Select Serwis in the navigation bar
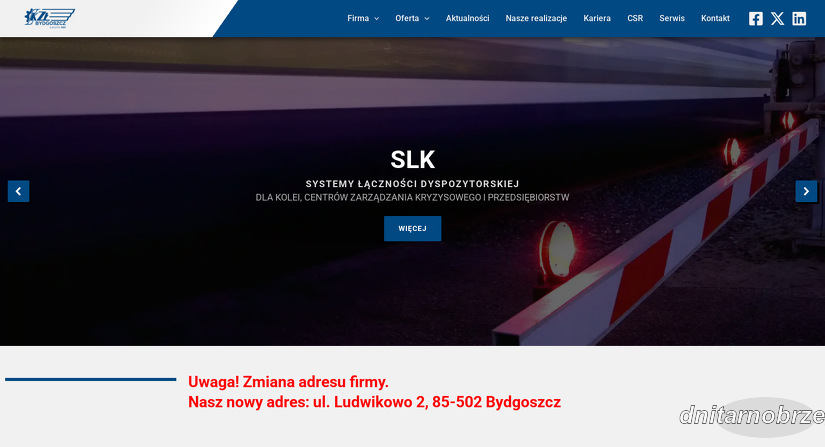This screenshot has height=447, width=825. click(x=672, y=18)
